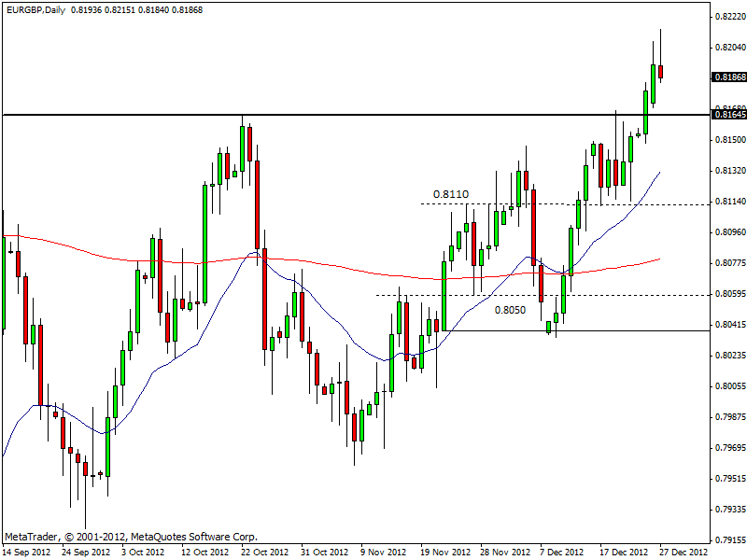Click the MetaTrader copyright text

[x=131, y=537]
